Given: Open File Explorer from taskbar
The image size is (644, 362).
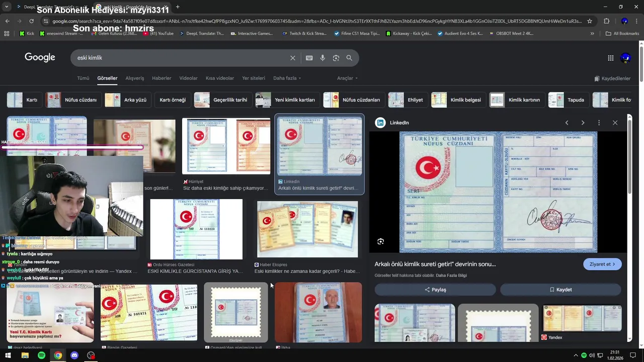Looking at the screenshot, I should pos(25,355).
